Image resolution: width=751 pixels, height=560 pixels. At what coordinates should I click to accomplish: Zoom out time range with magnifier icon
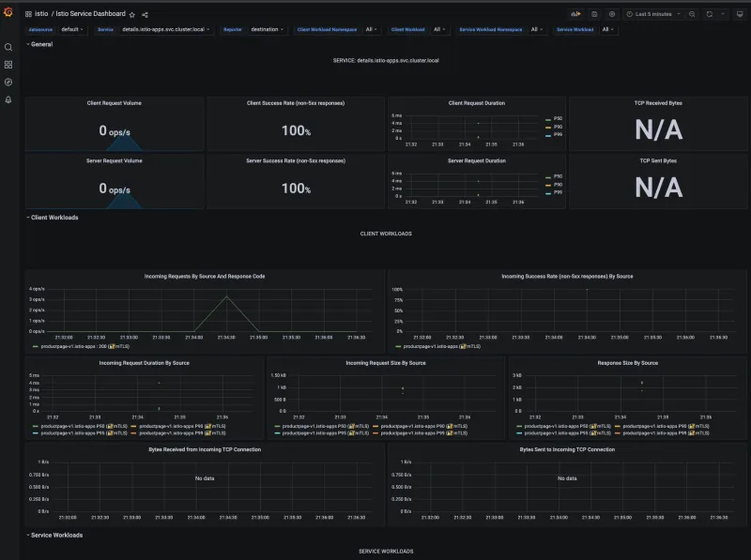(692, 13)
